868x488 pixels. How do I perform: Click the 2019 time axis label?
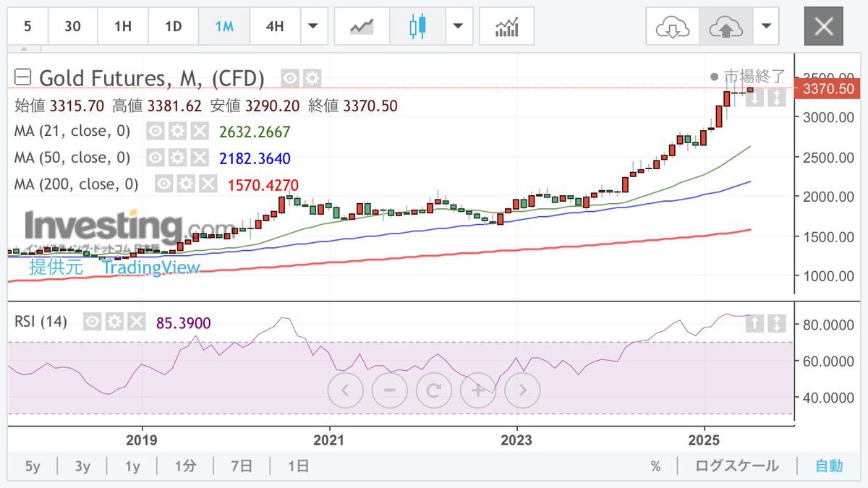pos(141,440)
